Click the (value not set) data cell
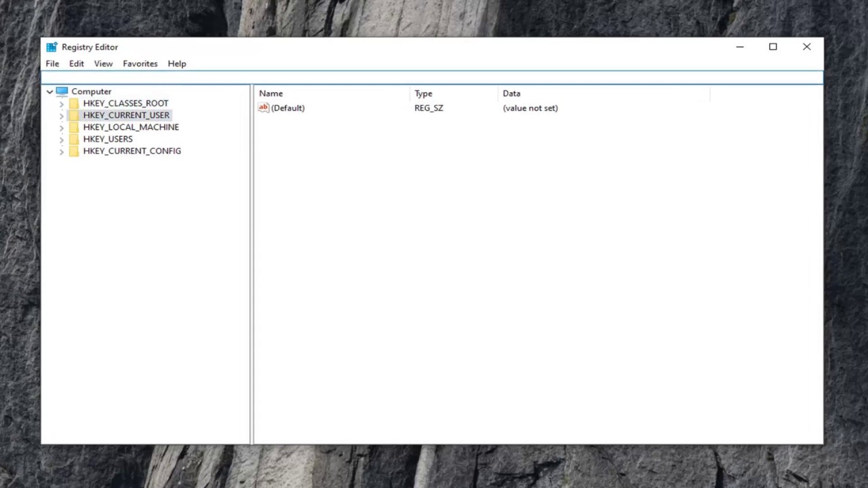 (x=530, y=108)
